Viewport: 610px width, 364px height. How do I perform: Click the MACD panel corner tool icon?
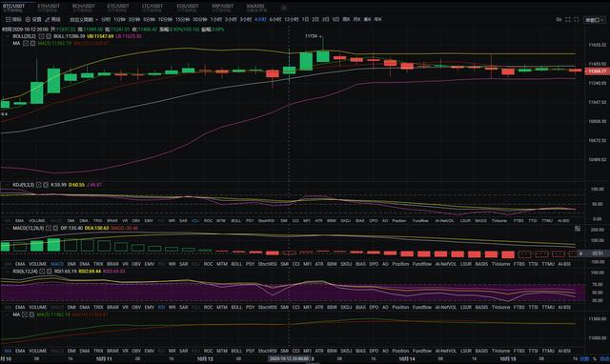[578, 229]
